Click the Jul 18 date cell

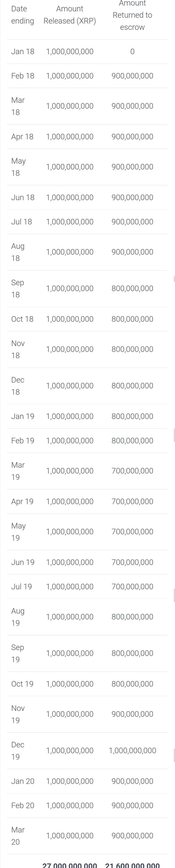point(22,222)
